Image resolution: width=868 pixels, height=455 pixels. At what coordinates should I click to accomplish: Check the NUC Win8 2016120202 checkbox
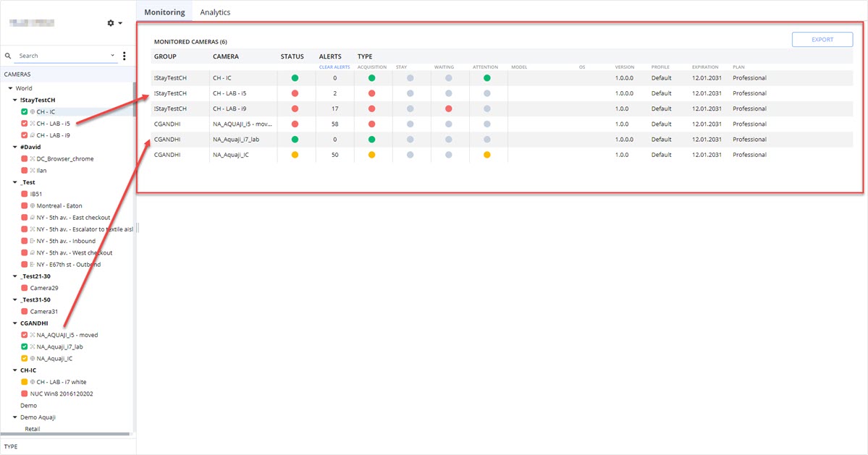(25, 394)
